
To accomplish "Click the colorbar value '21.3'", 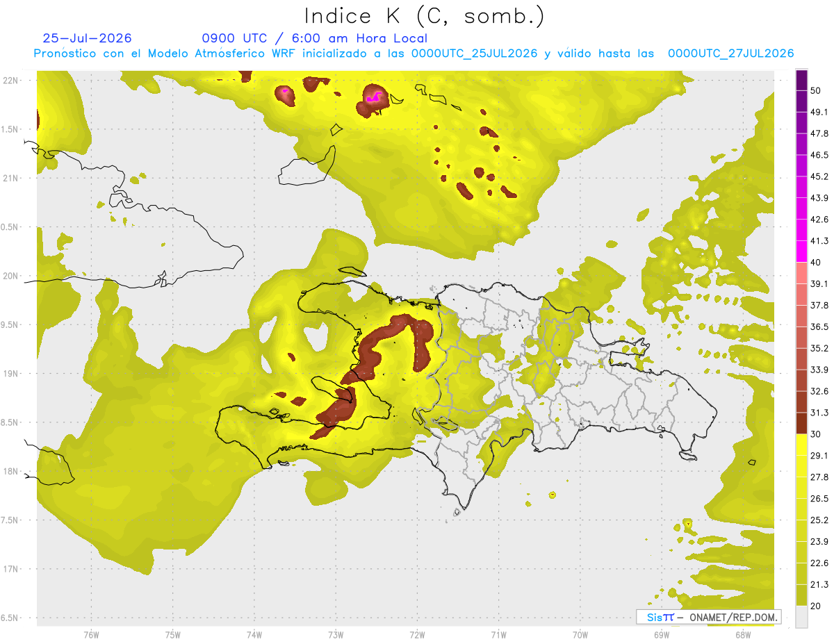I will click(819, 585).
